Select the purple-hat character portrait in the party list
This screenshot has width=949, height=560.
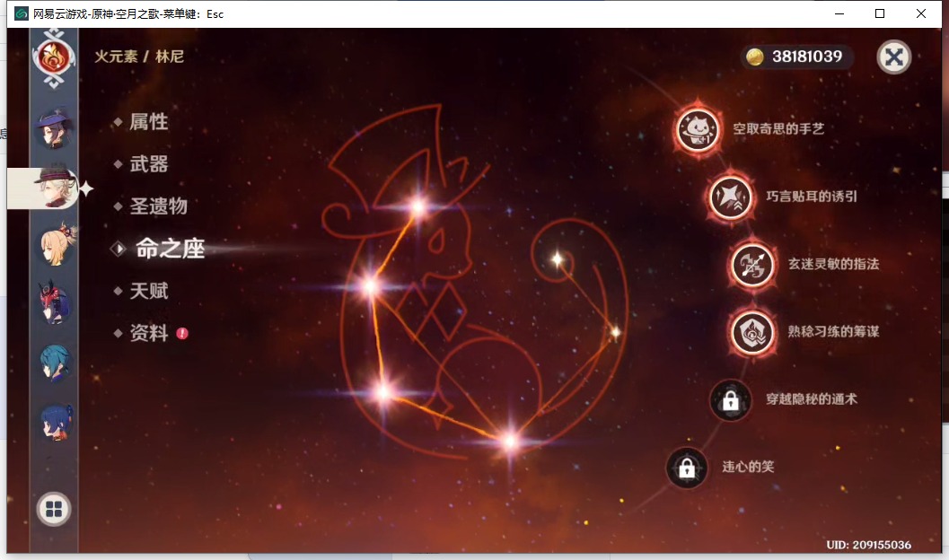[x=55, y=128]
